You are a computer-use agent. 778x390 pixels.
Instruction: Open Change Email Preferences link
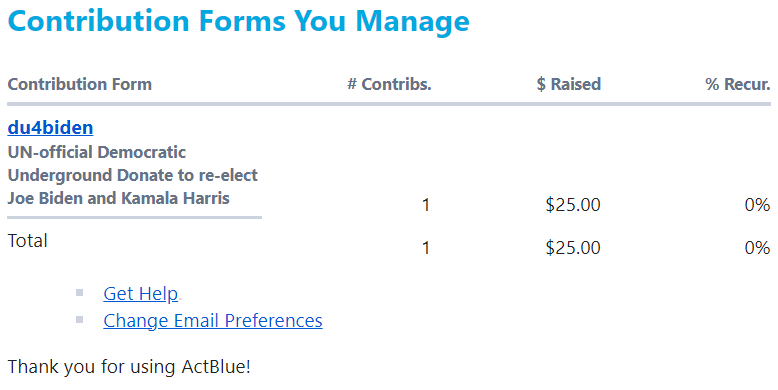click(x=213, y=321)
